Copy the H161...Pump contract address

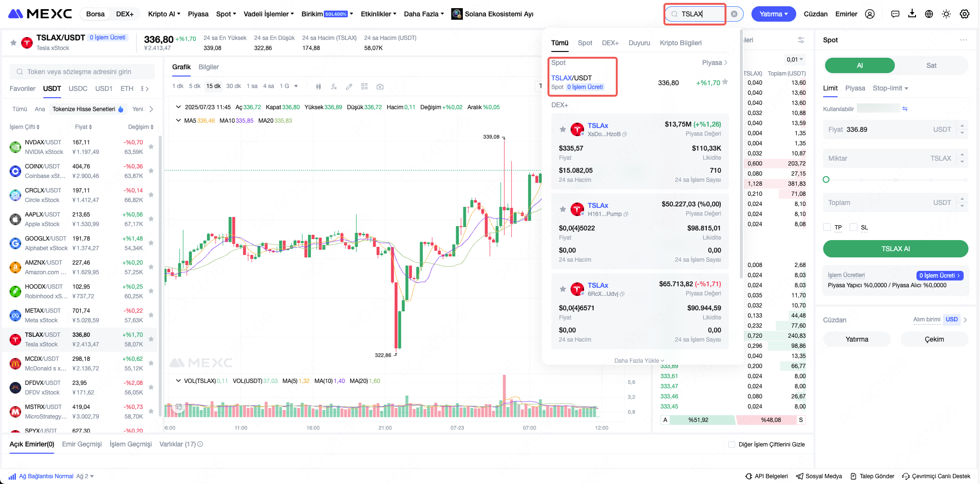[626, 214]
